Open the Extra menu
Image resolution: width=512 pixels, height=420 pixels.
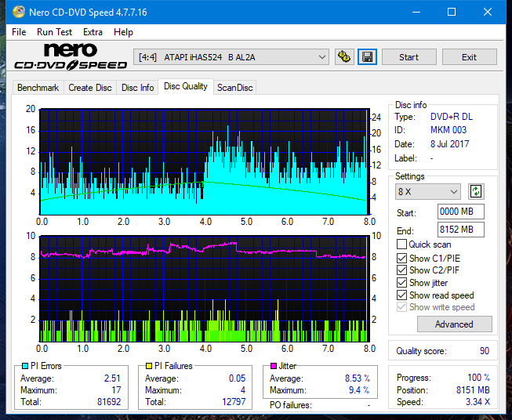[x=93, y=32]
